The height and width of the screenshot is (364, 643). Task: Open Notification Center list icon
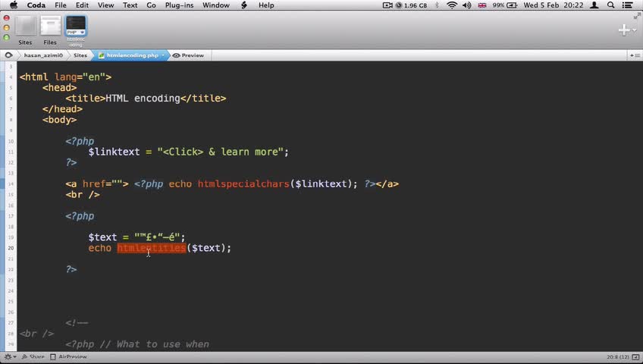627,5
